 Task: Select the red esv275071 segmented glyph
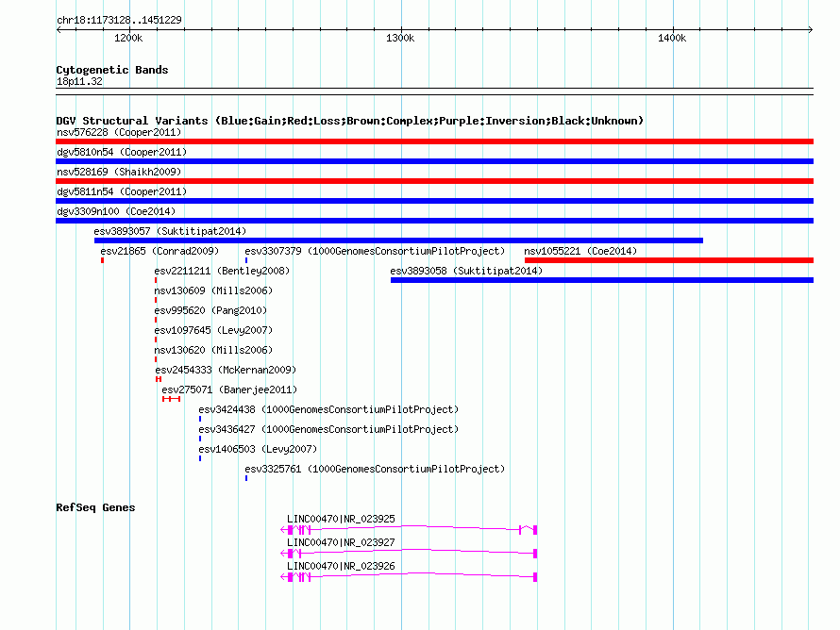click(x=172, y=399)
